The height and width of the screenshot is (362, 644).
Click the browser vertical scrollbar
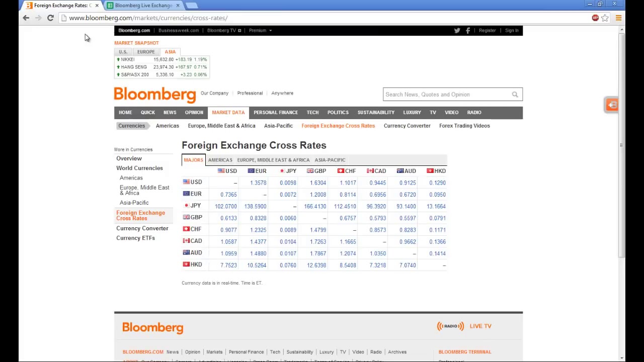[x=622, y=146]
